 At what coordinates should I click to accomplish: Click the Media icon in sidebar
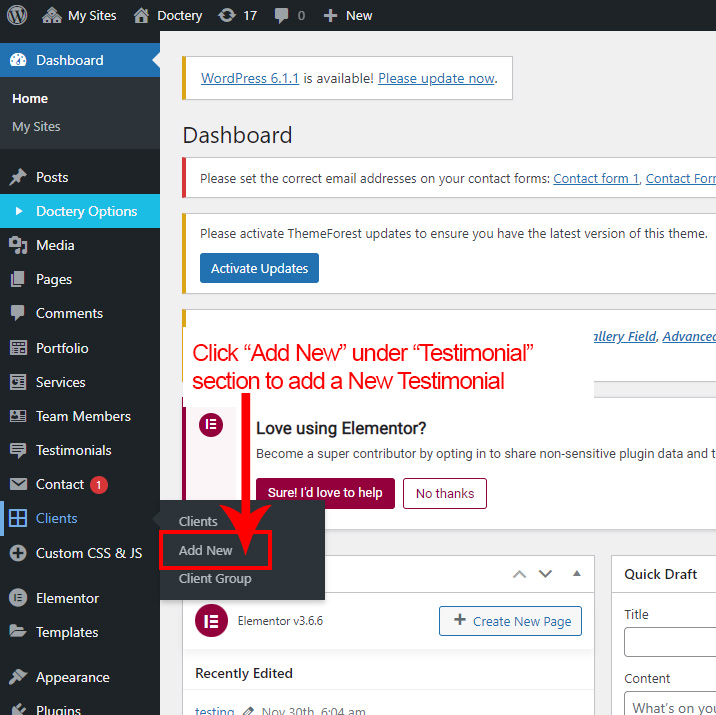click(x=18, y=245)
